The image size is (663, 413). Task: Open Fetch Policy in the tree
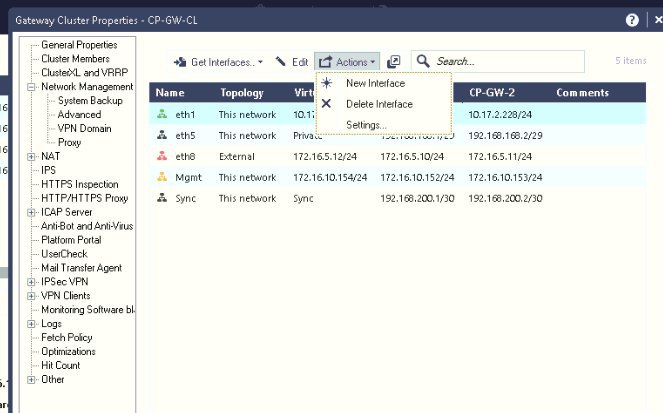66,338
